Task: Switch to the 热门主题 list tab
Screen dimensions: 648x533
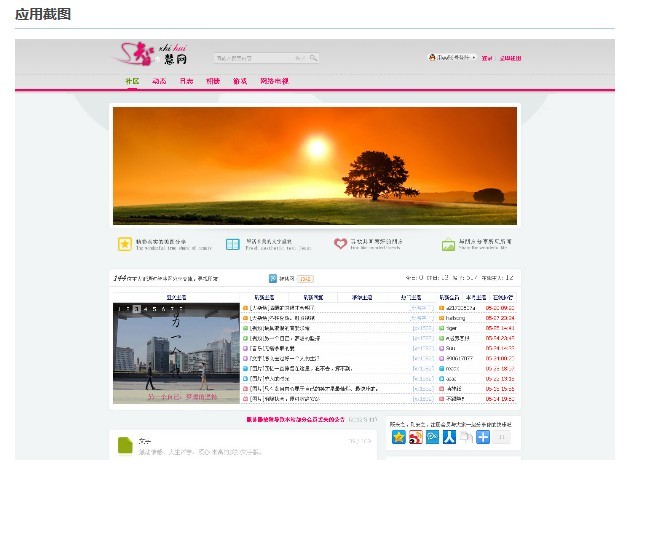Action: [411, 297]
